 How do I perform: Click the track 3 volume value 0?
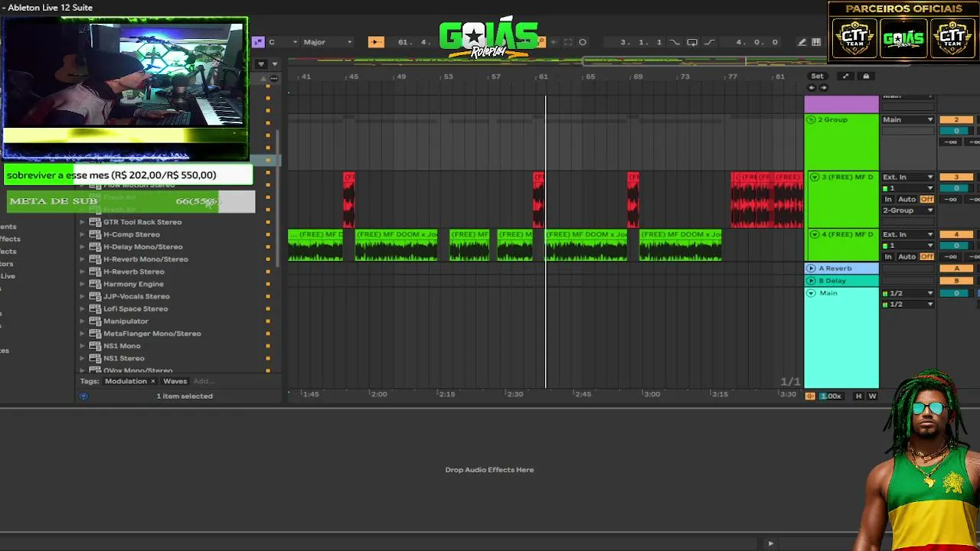pyautogui.click(x=955, y=188)
